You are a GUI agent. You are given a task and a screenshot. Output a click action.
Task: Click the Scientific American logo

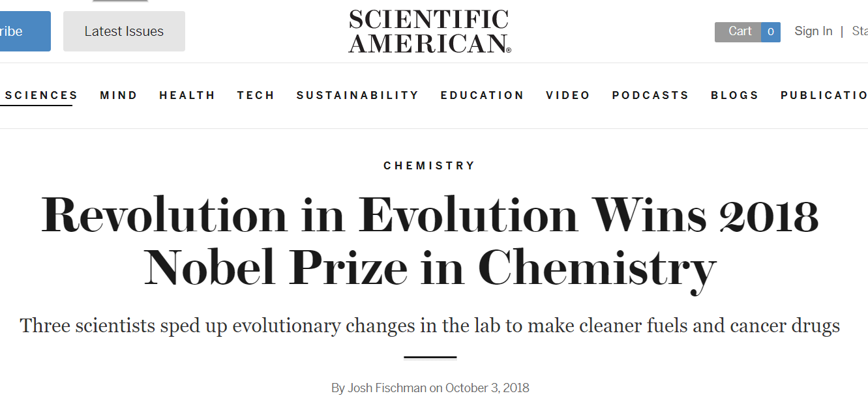point(429,31)
